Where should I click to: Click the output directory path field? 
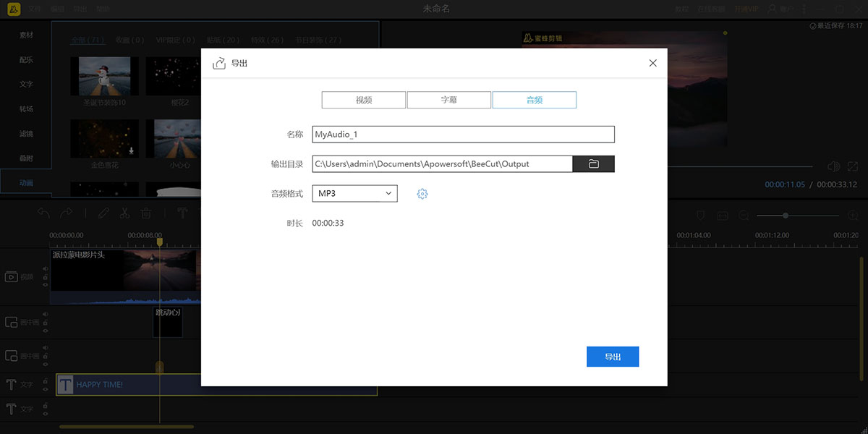[442, 164]
